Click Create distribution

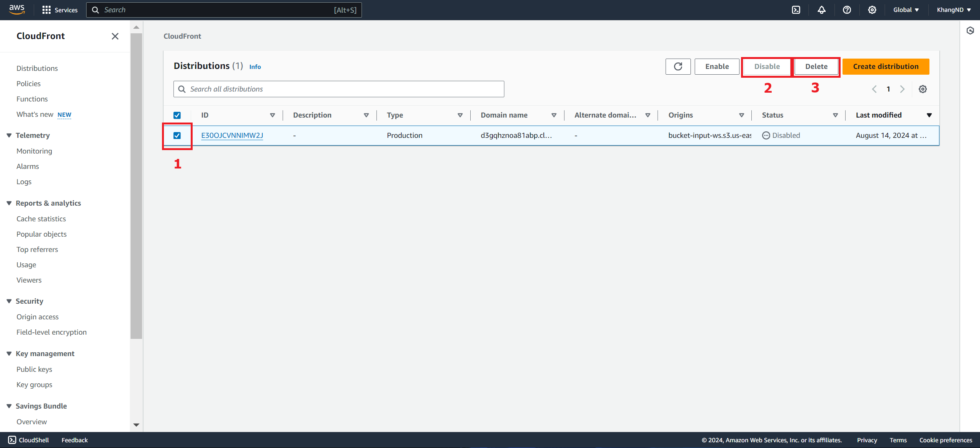pyautogui.click(x=885, y=67)
